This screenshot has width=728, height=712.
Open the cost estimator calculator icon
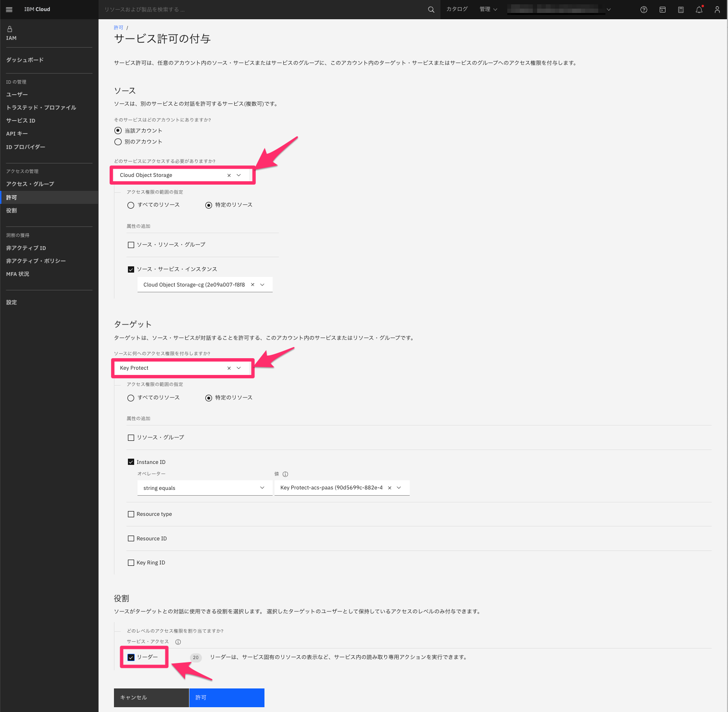(681, 10)
